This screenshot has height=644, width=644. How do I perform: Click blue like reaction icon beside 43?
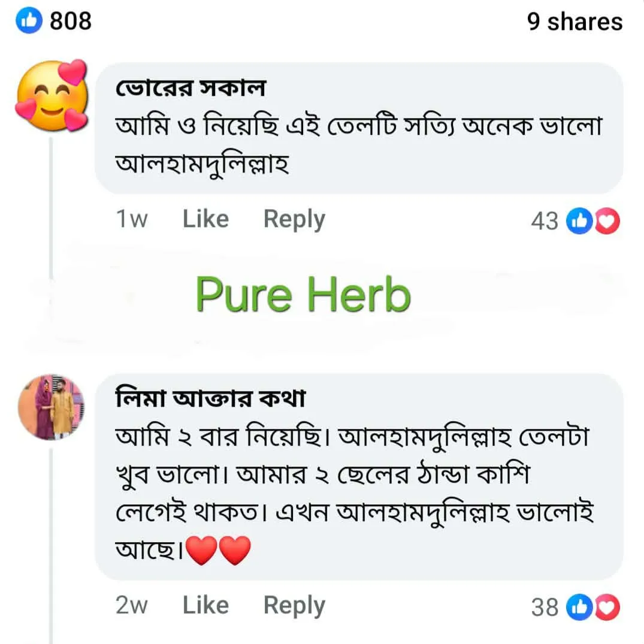click(x=579, y=221)
